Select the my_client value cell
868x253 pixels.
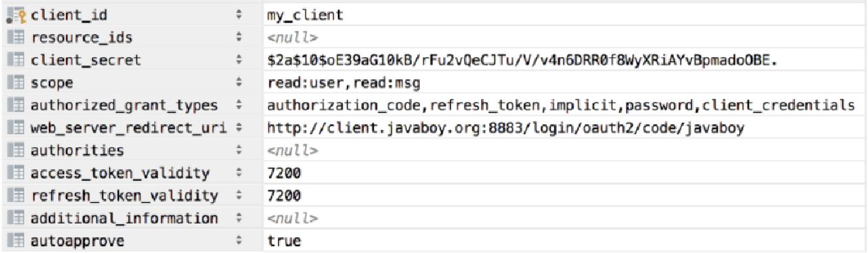tap(564, 14)
